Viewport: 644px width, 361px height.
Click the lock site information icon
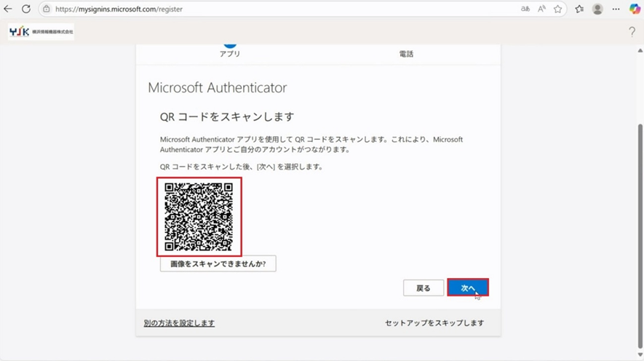(x=47, y=9)
